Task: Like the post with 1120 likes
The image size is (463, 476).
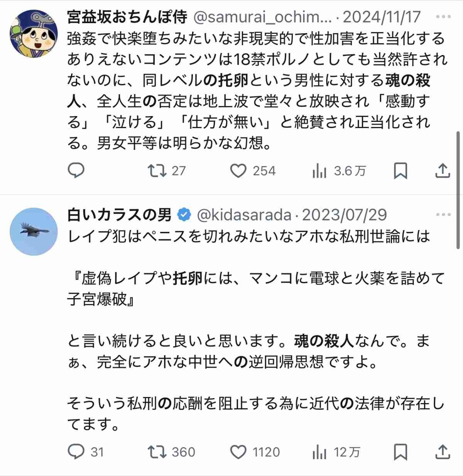Action: 238,452
